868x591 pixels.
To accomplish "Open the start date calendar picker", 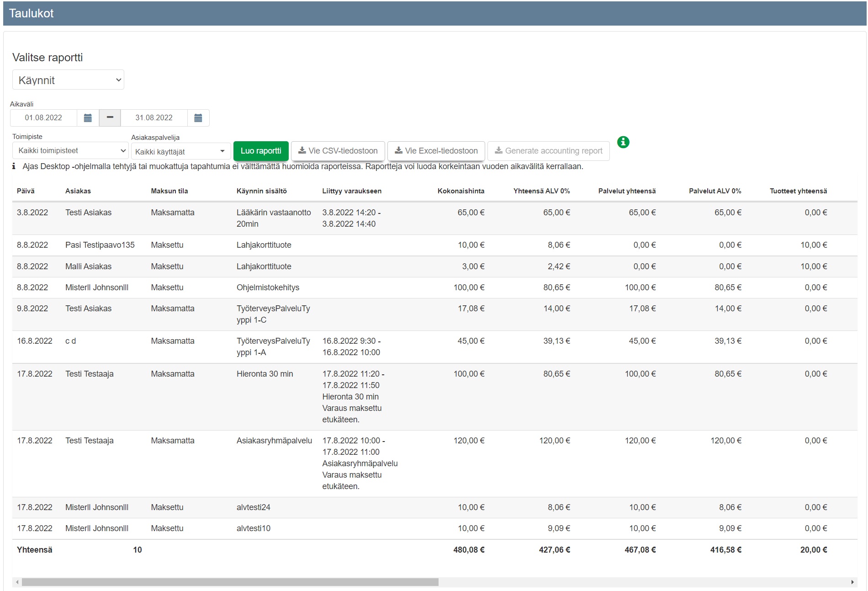I will pos(88,118).
